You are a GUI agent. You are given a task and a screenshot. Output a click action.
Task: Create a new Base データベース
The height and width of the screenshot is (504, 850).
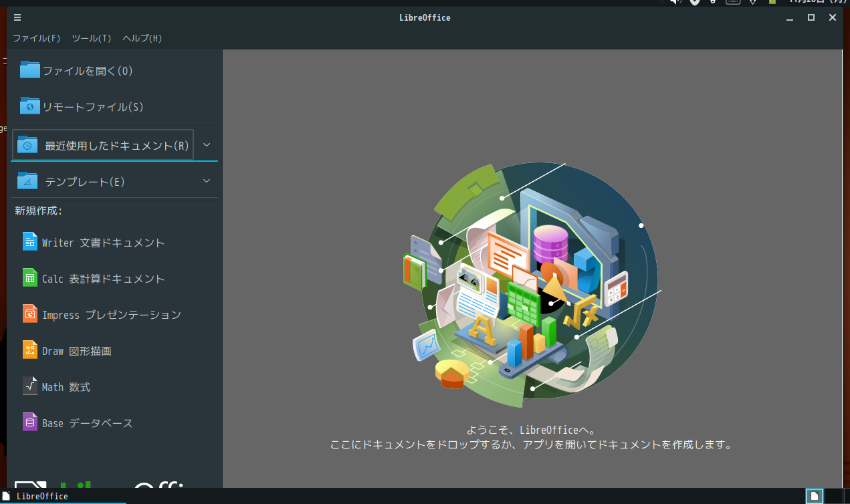[x=115, y=422]
